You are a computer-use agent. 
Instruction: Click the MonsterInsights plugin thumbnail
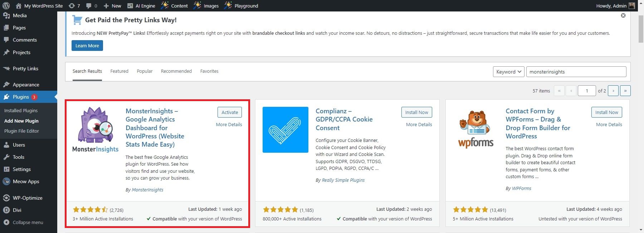click(96, 130)
